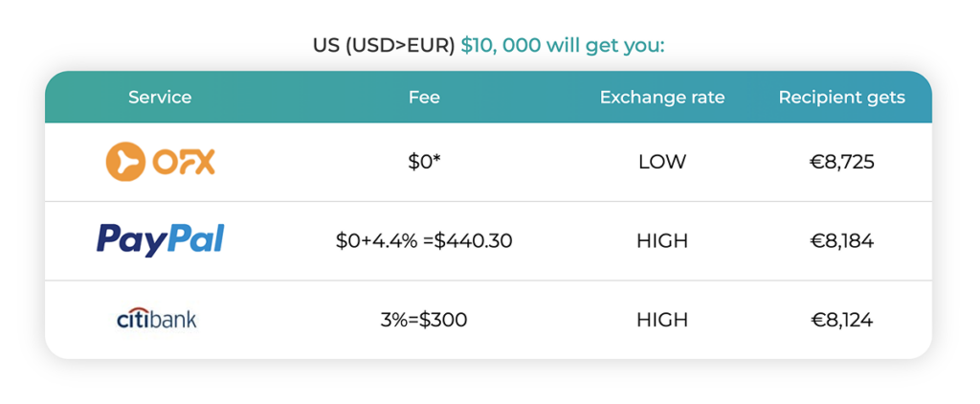Click the Fee column header
The height and width of the screenshot is (404, 980).
(x=424, y=98)
